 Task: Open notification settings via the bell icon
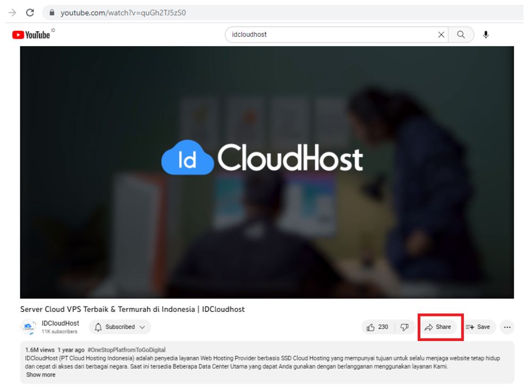[98, 327]
